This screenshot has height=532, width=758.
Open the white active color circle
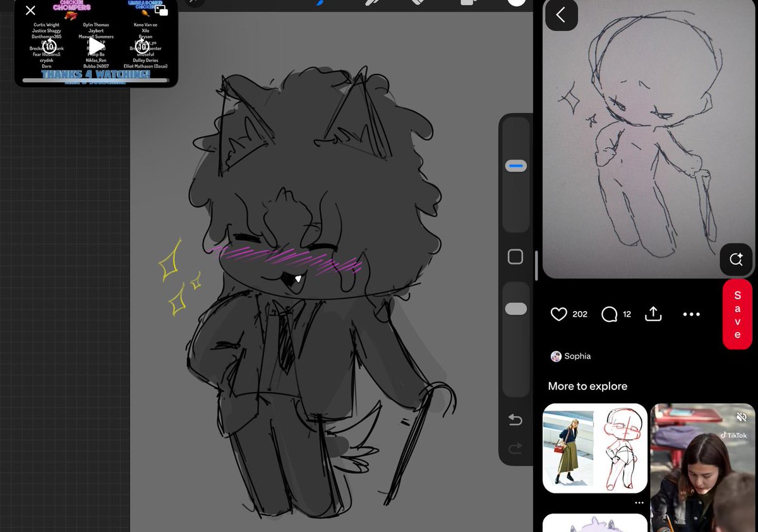click(517, 1)
